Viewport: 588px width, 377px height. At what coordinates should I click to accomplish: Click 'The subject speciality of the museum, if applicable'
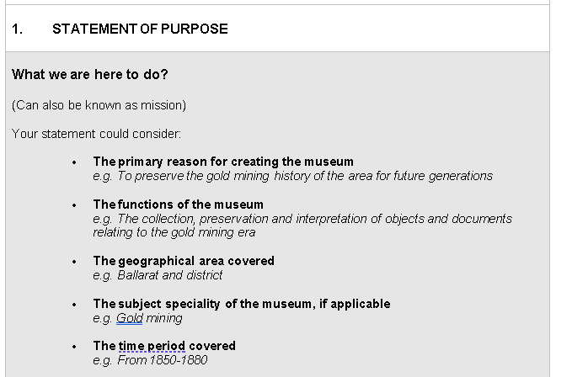[242, 304]
